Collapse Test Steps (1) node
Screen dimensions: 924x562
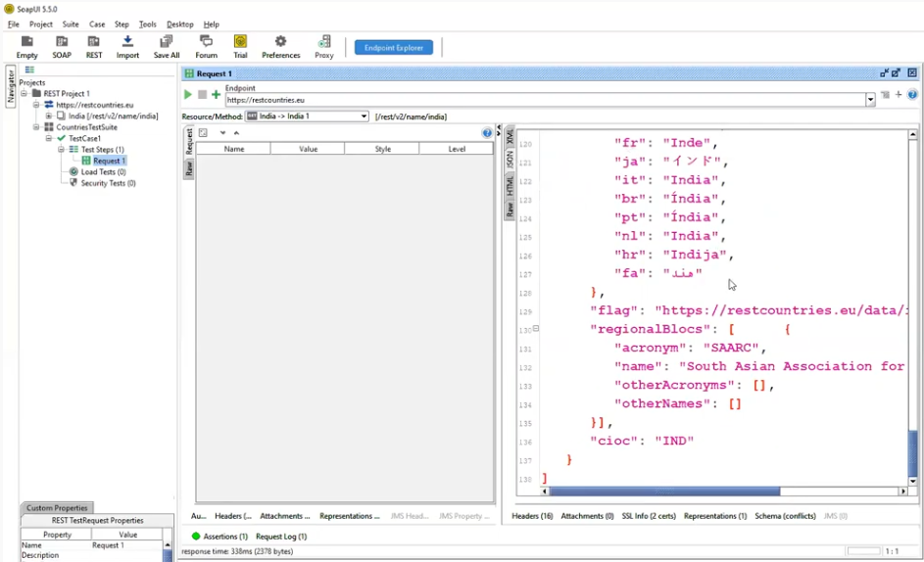(61, 150)
